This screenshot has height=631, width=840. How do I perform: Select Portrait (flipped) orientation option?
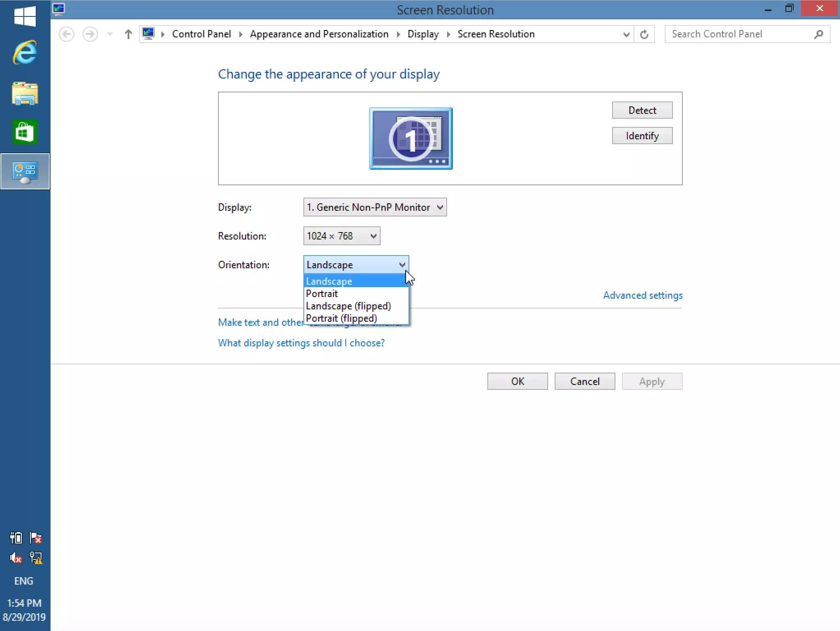(x=341, y=318)
